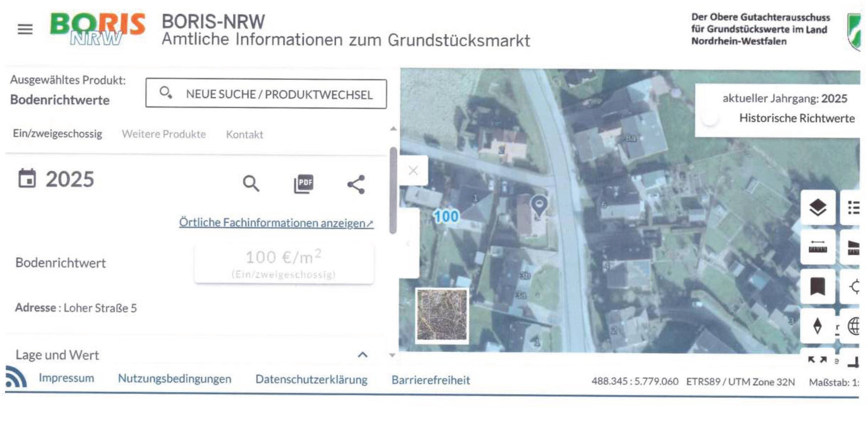Open the Datenschutzerklärung link
The image size is (868, 434).
coord(311,380)
